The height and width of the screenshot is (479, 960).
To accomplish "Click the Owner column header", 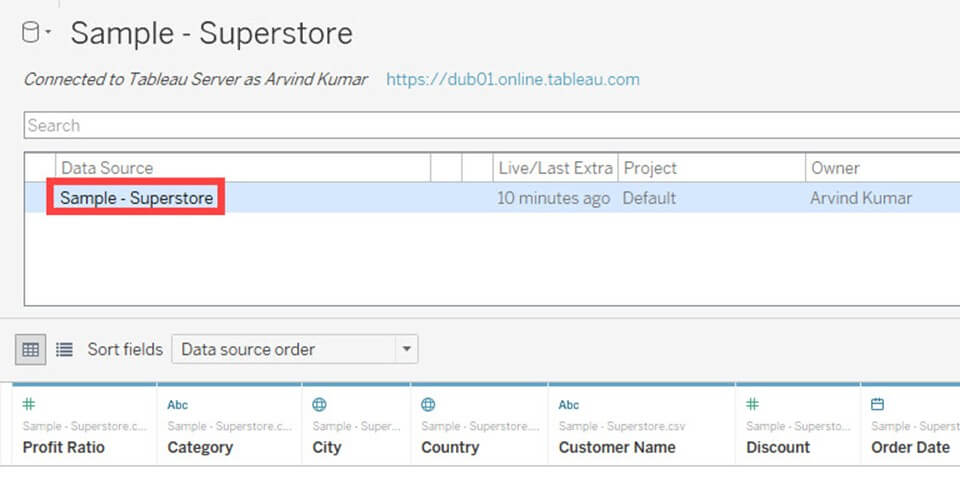I will click(x=835, y=168).
